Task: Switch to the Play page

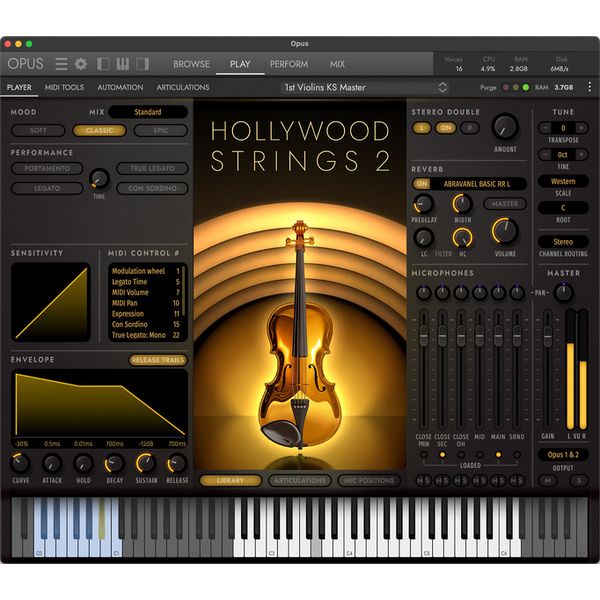Action: click(x=240, y=64)
